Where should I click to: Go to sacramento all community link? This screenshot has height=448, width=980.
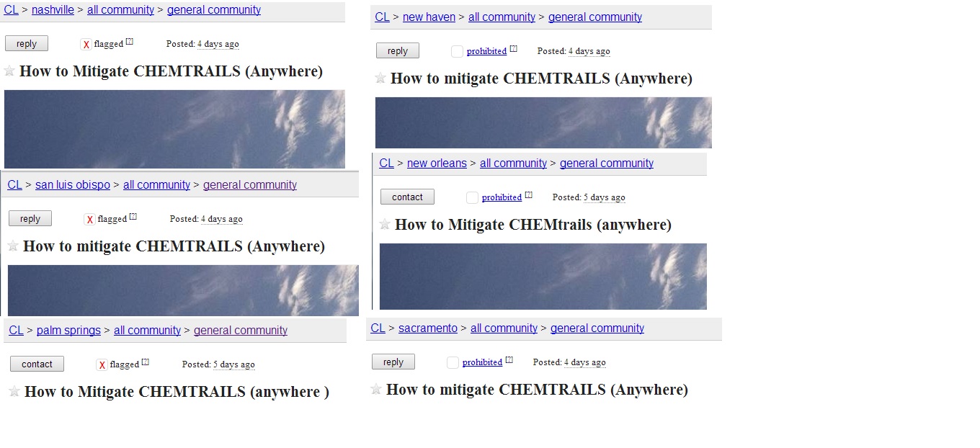pyautogui.click(x=504, y=328)
